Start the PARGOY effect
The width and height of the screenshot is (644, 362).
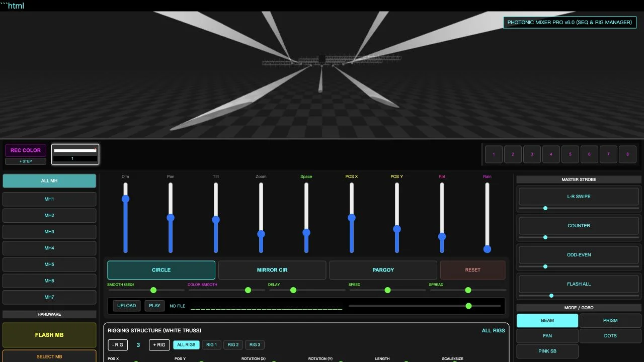[383, 270]
